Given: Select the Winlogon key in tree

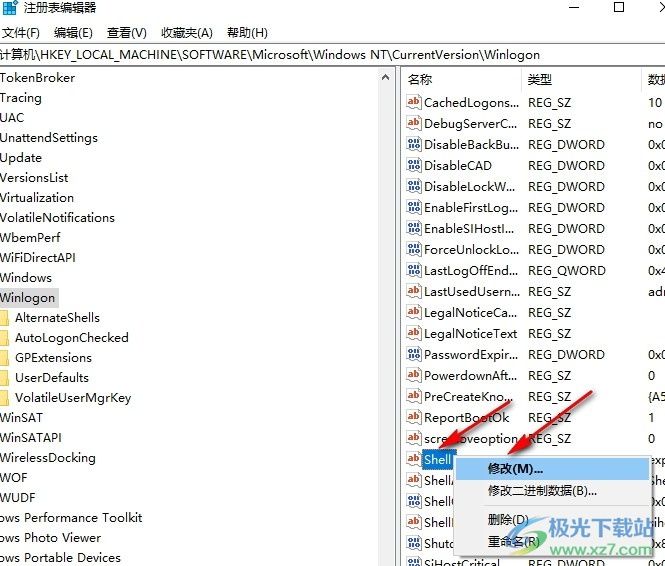Looking at the screenshot, I should 28,298.
